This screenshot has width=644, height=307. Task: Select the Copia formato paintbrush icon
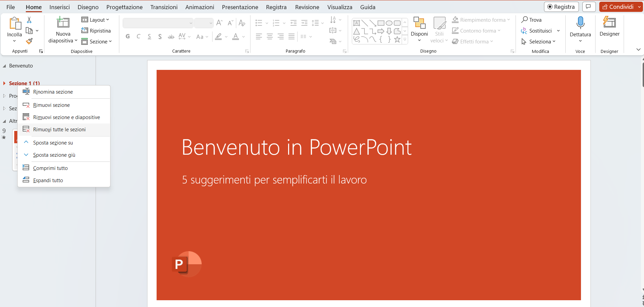point(29,41)
